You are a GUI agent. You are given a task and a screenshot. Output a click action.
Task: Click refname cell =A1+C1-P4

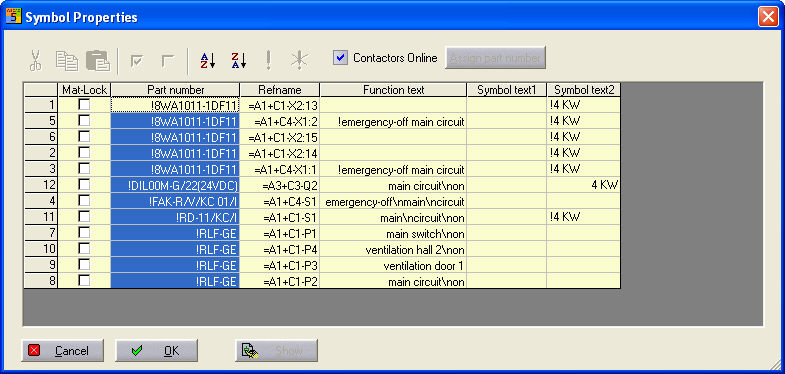280,249
